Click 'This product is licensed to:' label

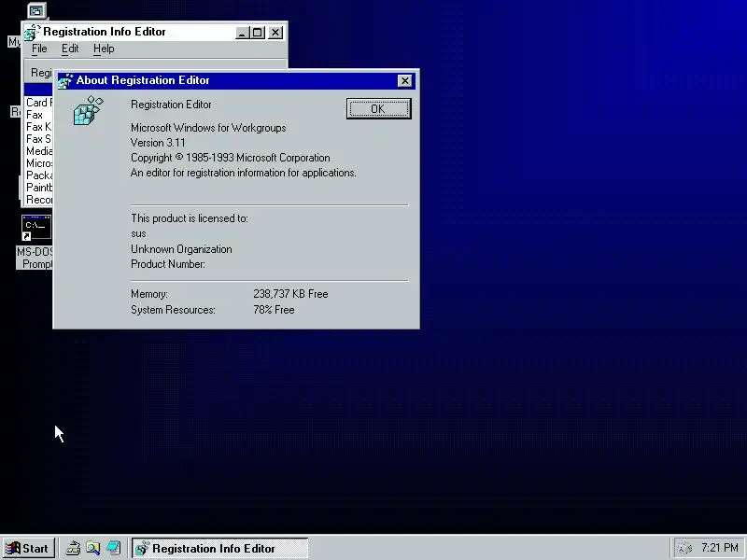point(190,218)
